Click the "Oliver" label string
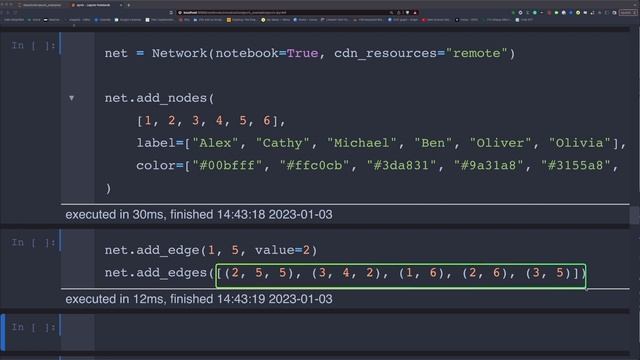Screen dimensions: 640x360 pyautogui.click(x=500, y=143)
